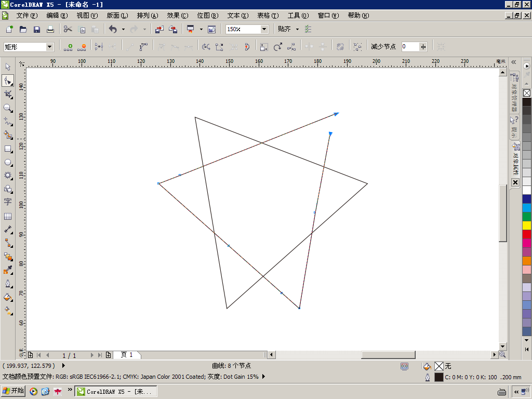This screenshot has width=532, height=399.
Task: Pick the green color swatch
Action: (527, 217)
